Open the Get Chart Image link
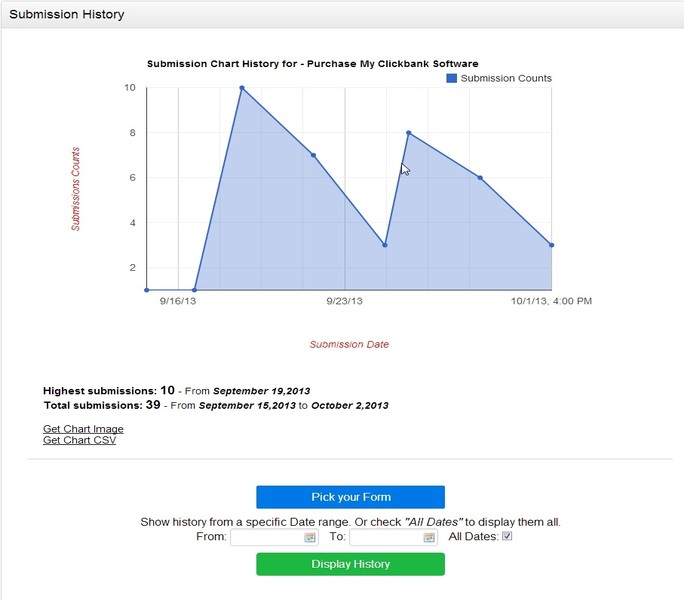Viewport: 684px width, 600px height. 83,429
